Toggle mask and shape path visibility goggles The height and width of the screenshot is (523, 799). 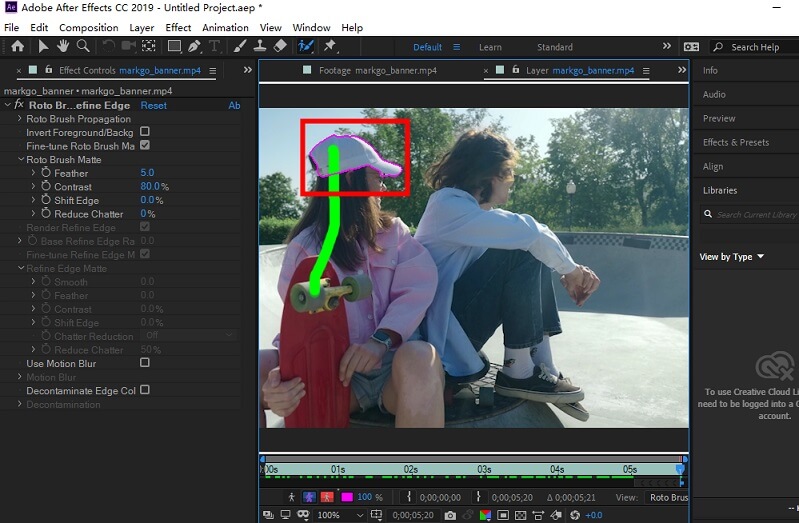point(303,515)
